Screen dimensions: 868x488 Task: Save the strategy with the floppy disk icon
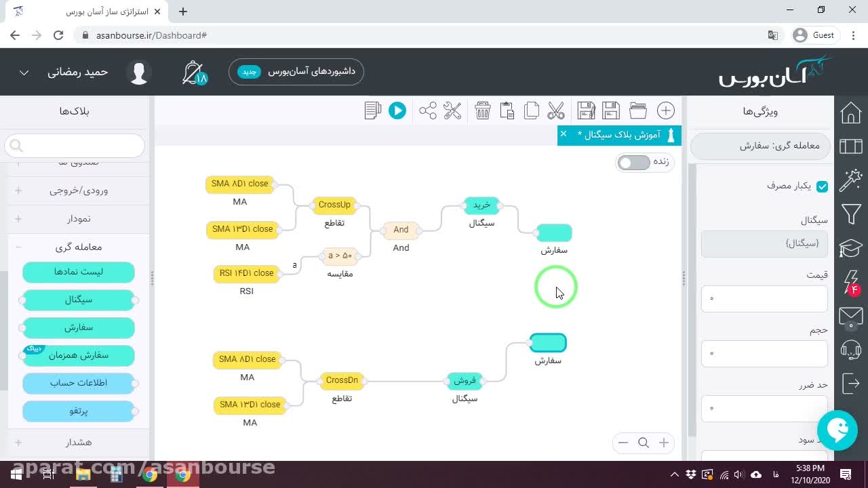(611, 110)
